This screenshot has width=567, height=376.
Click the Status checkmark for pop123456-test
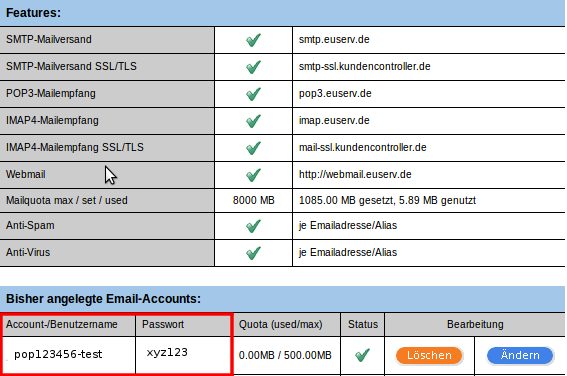click(362, 355)
